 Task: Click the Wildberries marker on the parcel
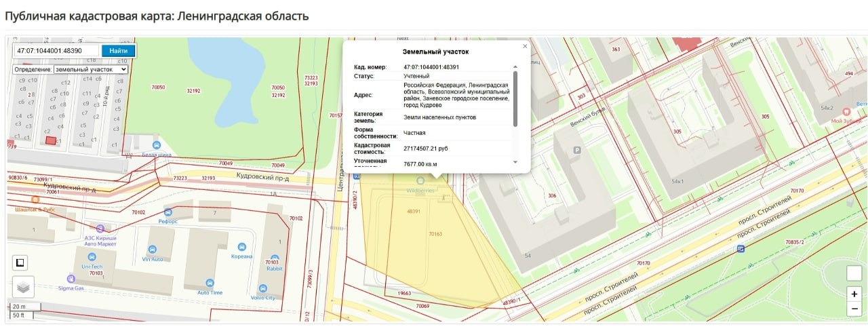pos(420,181)
